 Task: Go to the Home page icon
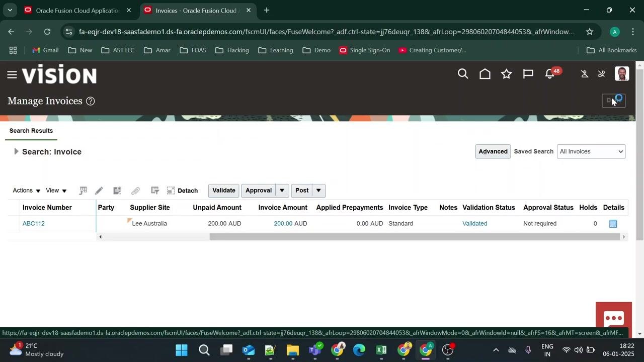point(485,74)
